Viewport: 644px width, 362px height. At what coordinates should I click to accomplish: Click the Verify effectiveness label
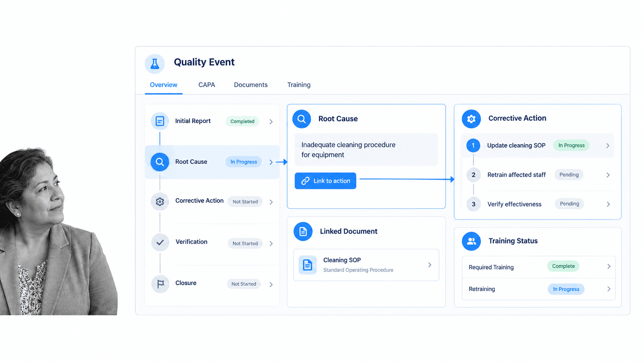[x=515, y=204]
